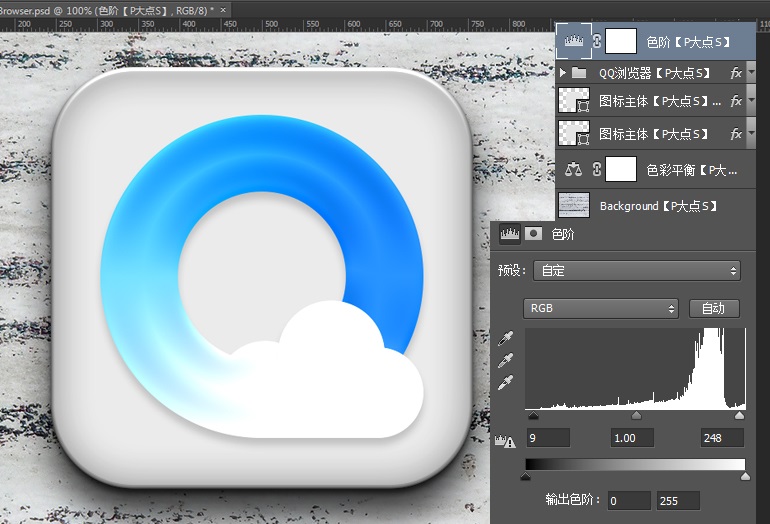Click the link icon on the Levels layer

point(597,41)
